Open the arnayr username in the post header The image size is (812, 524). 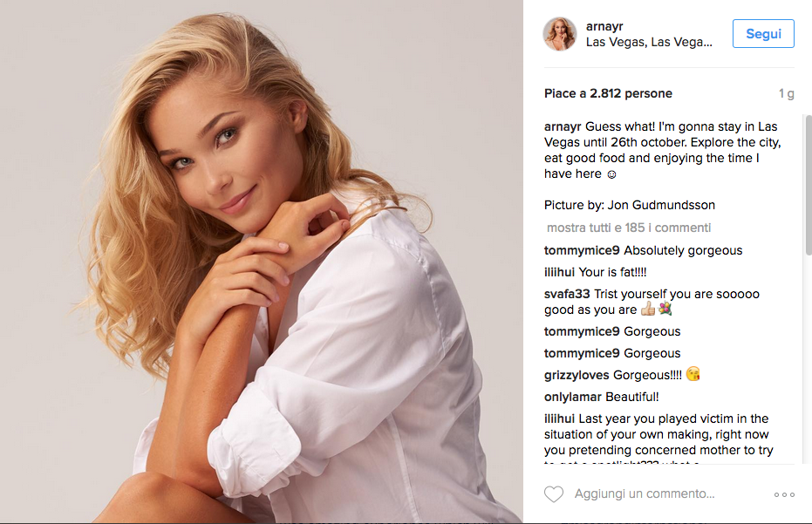point(604,26)
